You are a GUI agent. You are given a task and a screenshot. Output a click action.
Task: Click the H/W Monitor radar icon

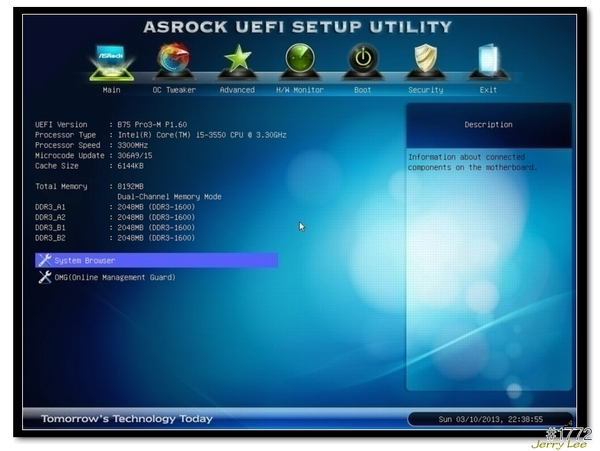coord(300,60)
